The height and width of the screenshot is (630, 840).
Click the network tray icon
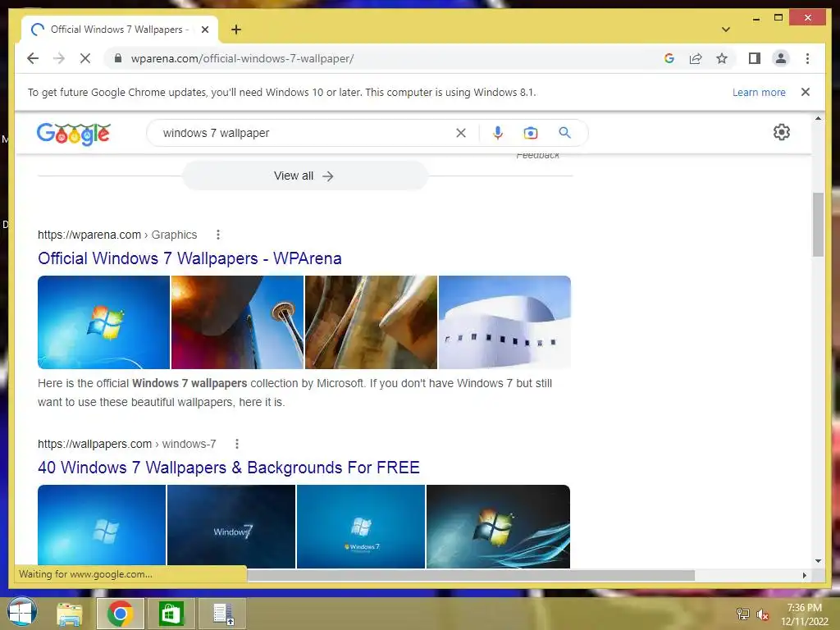743,614
